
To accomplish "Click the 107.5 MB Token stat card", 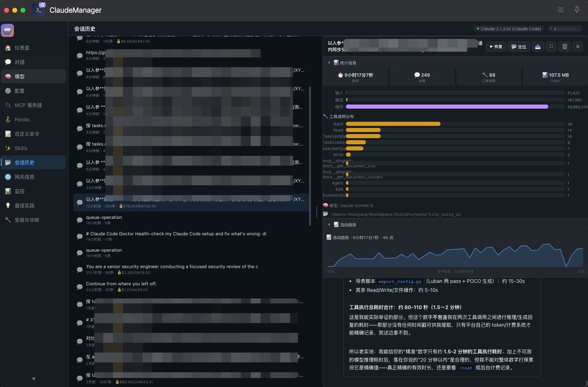I will pyautogui.click(x=555, y=77).
